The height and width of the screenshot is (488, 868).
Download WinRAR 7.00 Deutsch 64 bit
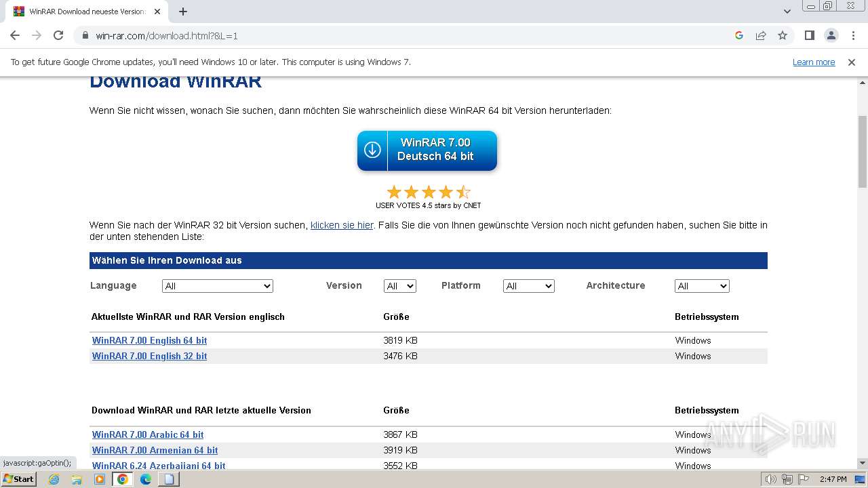pos(427,150)
